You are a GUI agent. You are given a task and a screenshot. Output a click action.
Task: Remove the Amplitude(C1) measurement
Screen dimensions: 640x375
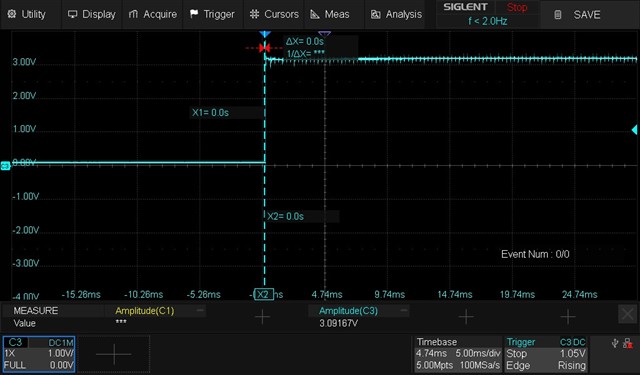(x=200, y=310)
